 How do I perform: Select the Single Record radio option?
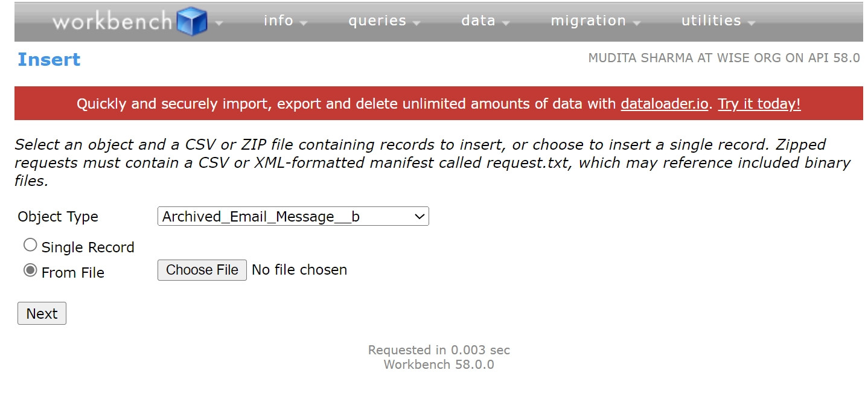(30, 245)
